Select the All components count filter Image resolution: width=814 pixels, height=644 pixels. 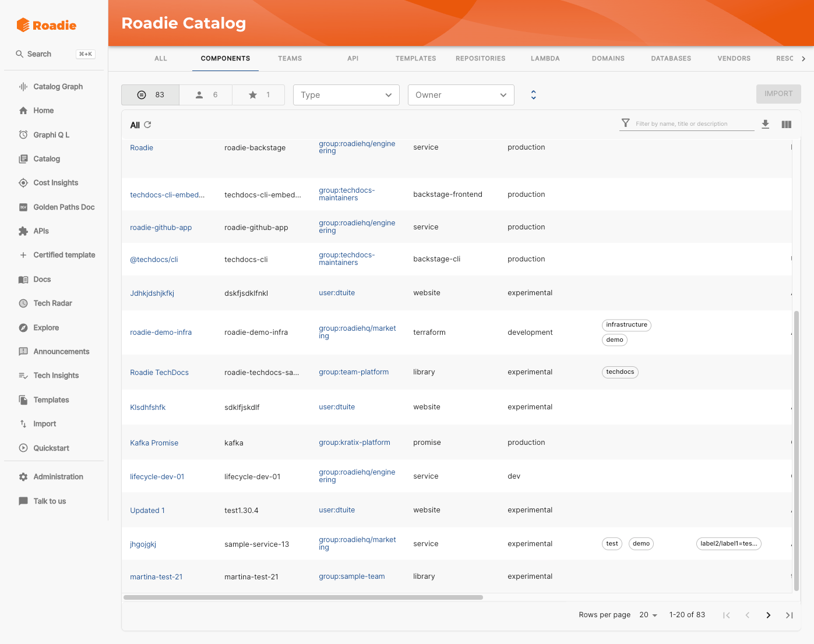click(x=150, y=94)
